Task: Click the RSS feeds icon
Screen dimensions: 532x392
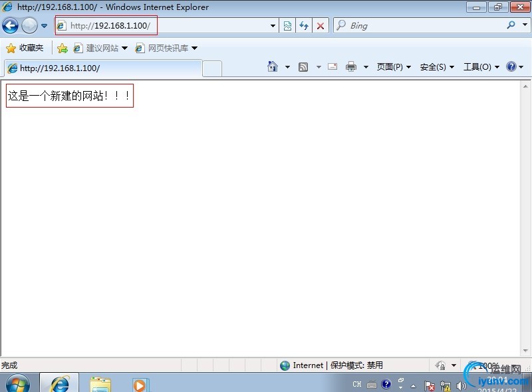Action: pos(303,67)
